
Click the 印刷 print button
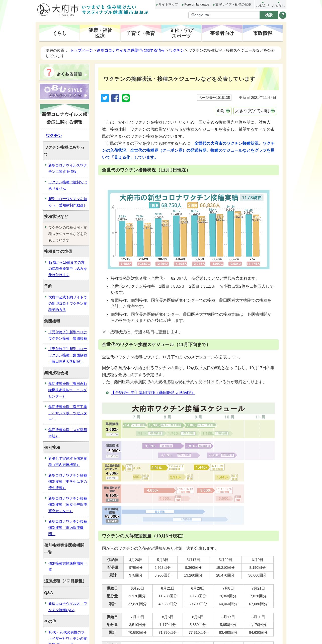click(x=223, y=111)
